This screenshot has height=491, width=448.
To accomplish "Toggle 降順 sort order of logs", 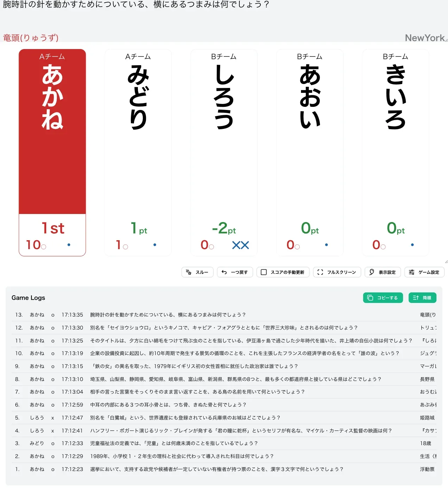I will (x=422, y=298).
